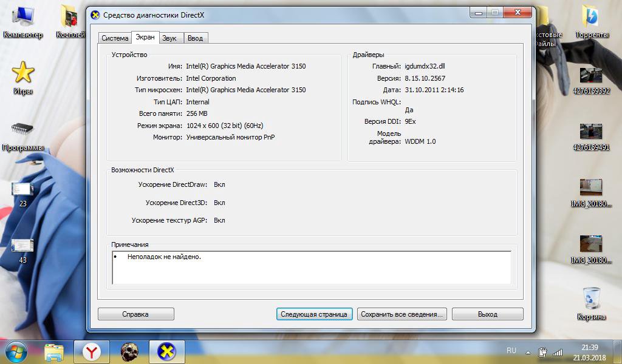622x364 pixels.
Task: Click the Intel Corporation manufacturer value
Action: pyautogui.click(x=211, y=78)
